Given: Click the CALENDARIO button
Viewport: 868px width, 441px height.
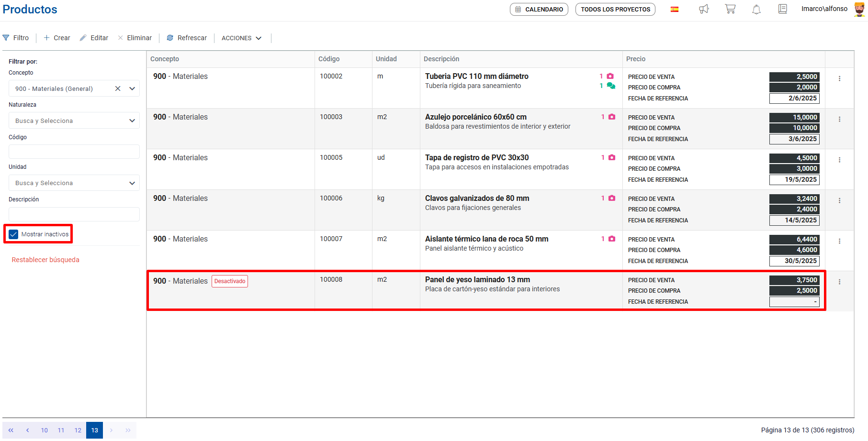Looking at the screenshot, I should pyautogui.click(x=539, y=9).
